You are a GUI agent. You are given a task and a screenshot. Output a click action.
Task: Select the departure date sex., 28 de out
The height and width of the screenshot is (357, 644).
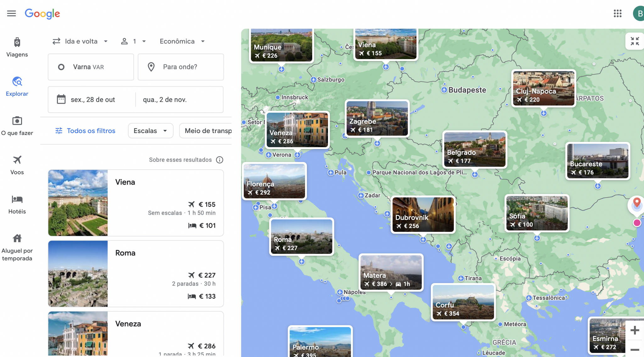tap(92, 100)
